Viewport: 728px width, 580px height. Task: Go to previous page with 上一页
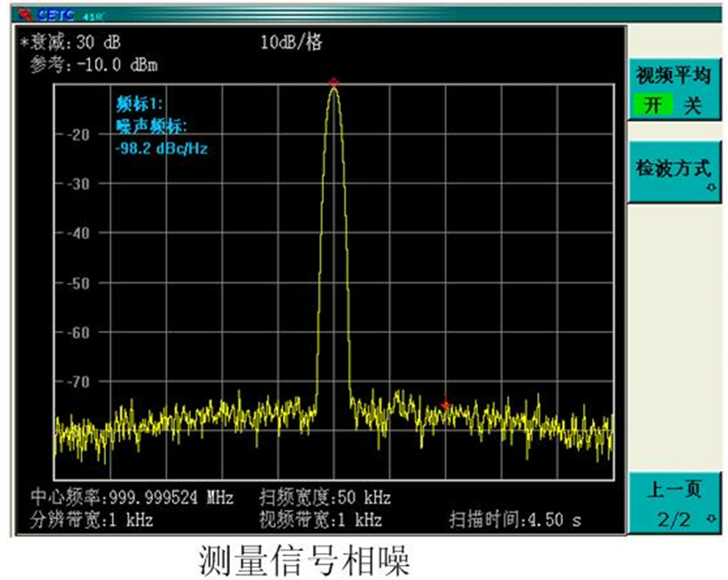(x=673, y=488)
